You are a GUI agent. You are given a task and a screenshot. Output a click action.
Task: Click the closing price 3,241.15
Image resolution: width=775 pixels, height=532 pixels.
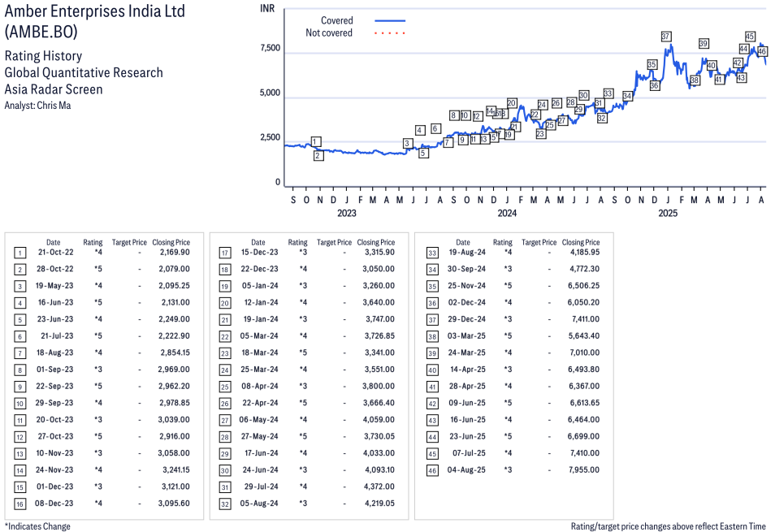click(x=176, y=469)
